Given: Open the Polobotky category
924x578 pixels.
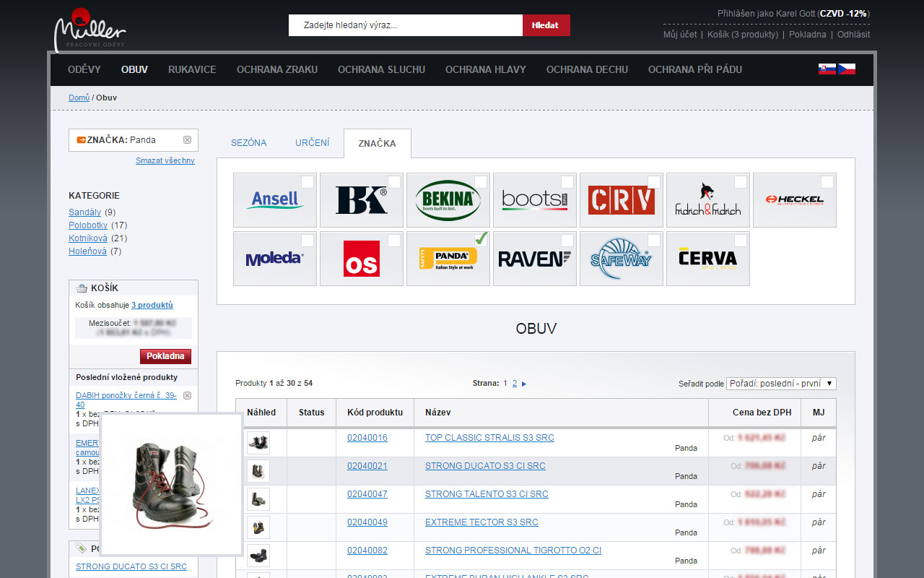Looking at the screenshot, I should 88,225.
